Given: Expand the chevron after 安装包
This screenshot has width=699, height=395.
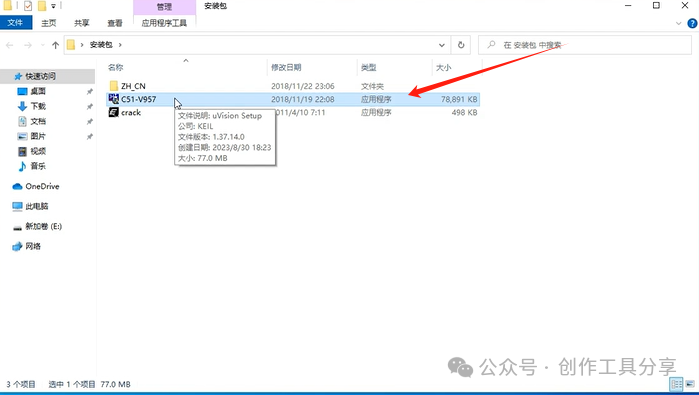Looking at the screenshot, I should tap(120, 45).
